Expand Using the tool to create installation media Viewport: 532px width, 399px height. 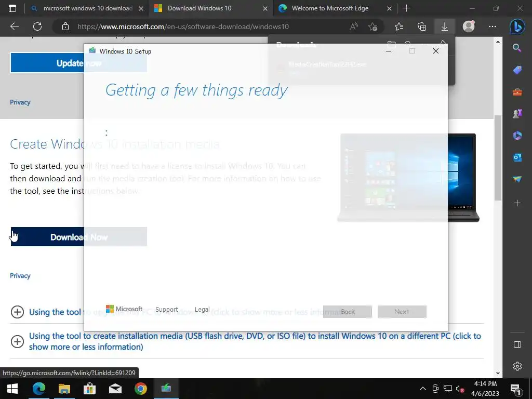point(17,341)
